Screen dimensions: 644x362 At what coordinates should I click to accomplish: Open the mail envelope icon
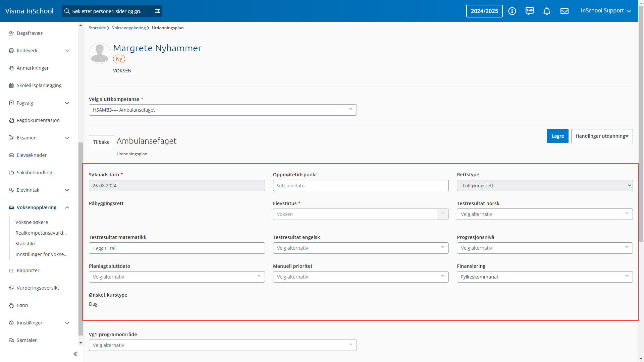565,11
